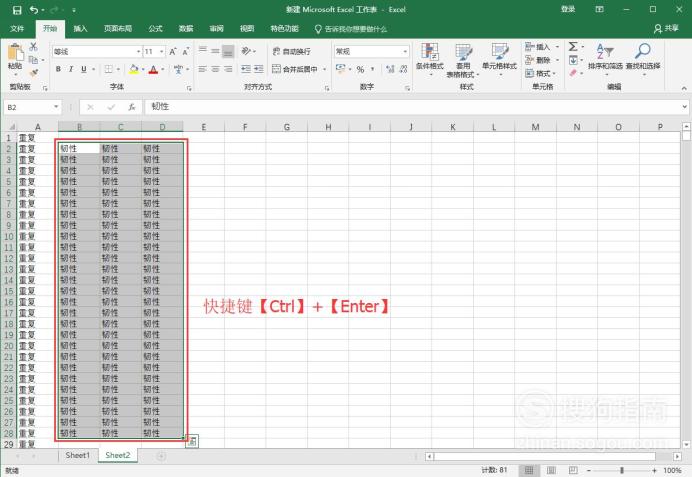Toggle align text right

pyautogui.click(x=228, y=69)
